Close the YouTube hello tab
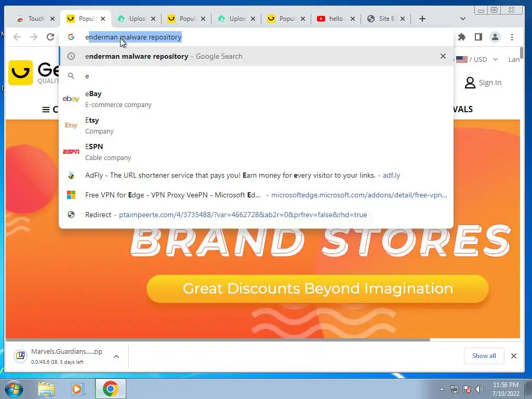The image size is (532, 399). [x=353, y=19]
